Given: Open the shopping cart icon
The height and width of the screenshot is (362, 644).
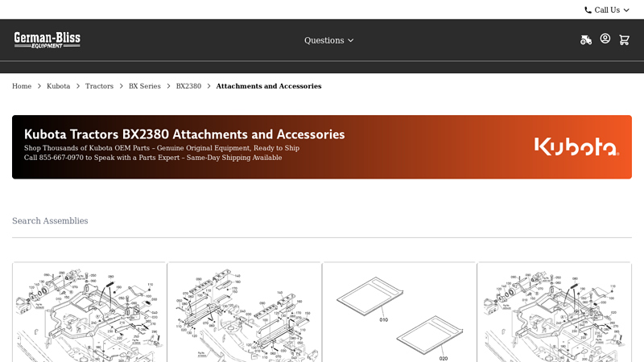Looking at the screenshot, I should 625,39.
